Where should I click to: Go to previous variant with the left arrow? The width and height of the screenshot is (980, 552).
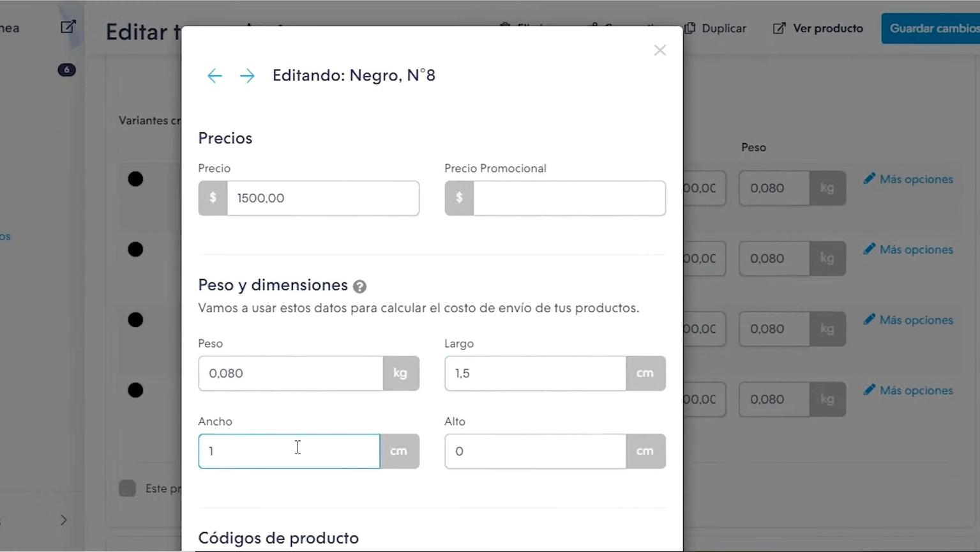pyautogui.click(x=215, y=76)
